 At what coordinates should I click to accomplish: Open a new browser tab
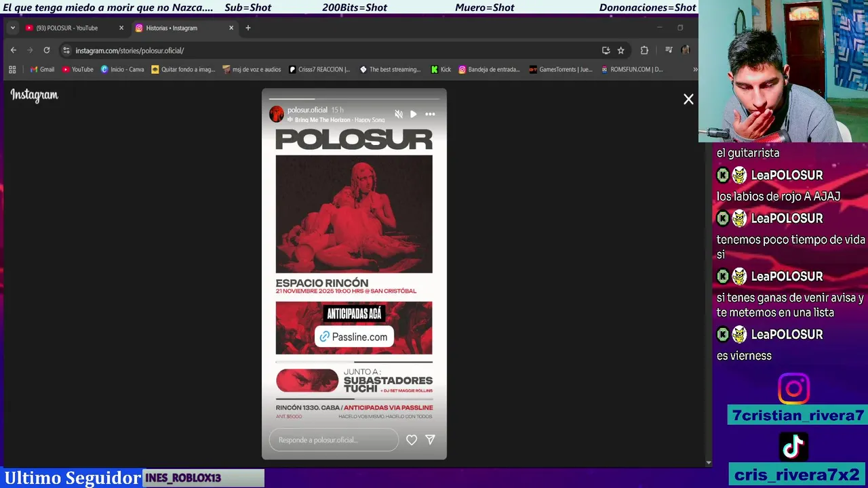[248, 28]
